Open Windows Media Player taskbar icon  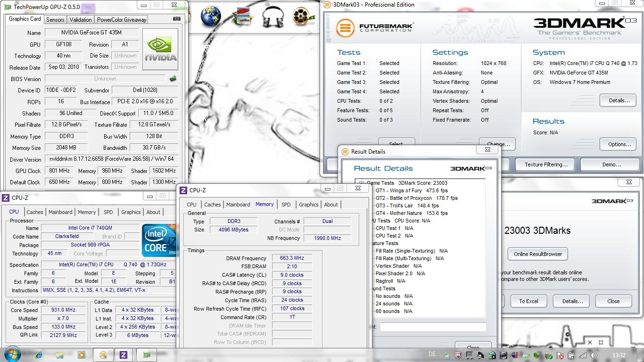(81, 355)
